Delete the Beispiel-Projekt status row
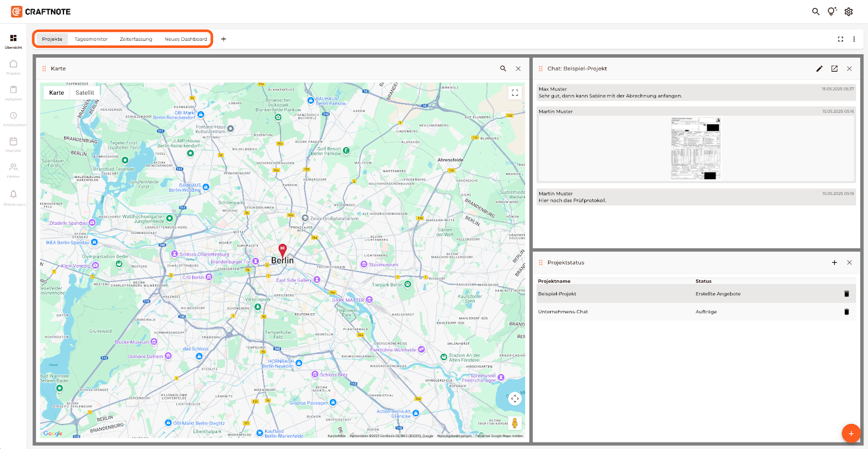Viewport: 868px width, 449px height. coord(846,294)
